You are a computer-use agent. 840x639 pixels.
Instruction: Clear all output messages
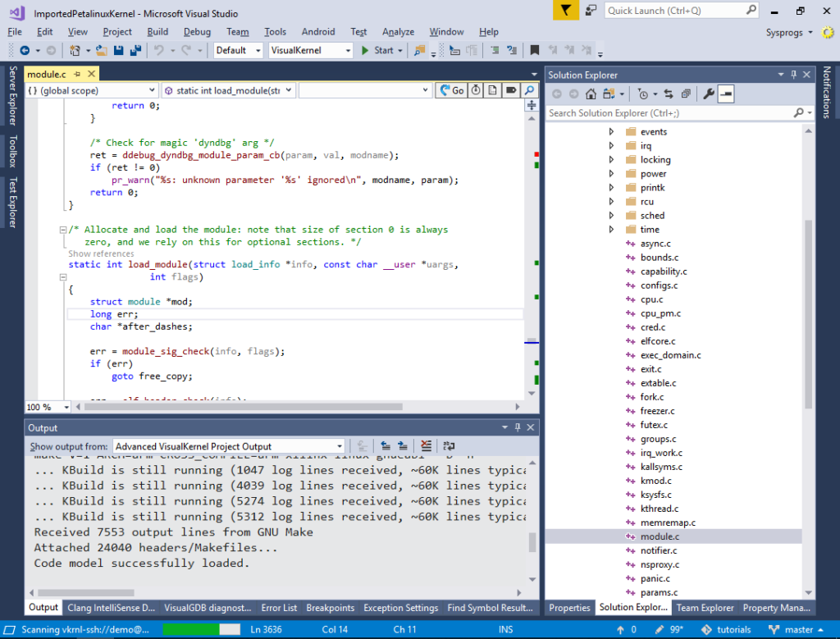point(426,445)
